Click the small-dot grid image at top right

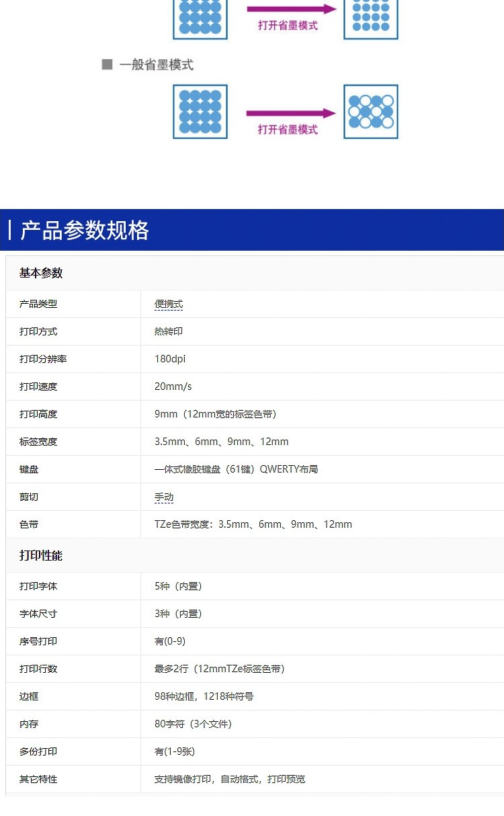(x=371, y=17)
